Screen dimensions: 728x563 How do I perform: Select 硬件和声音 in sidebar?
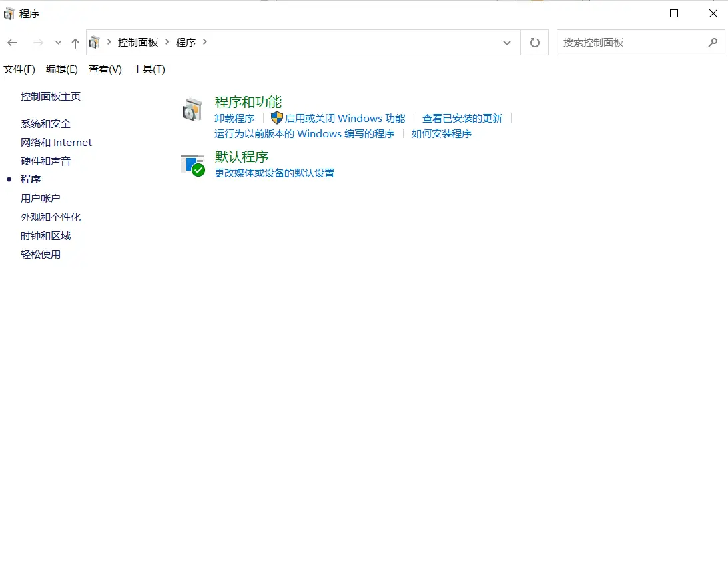click(45, 161)
